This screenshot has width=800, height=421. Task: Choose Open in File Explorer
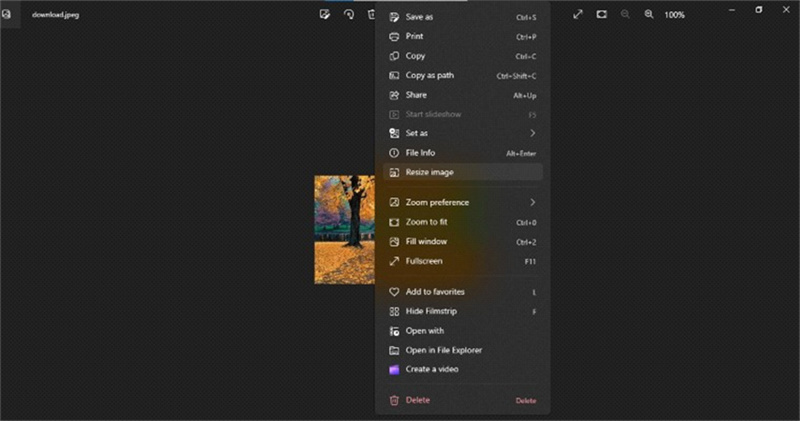tap(462, 351)
